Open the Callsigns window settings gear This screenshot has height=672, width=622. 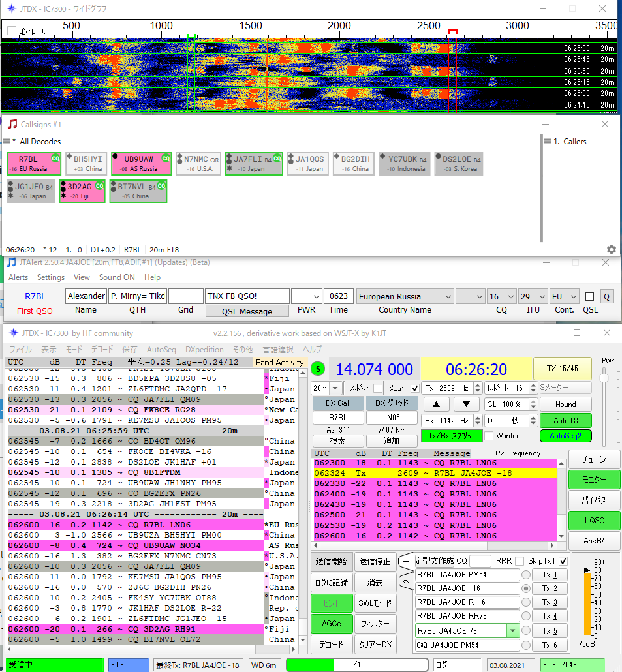point(611,249)
